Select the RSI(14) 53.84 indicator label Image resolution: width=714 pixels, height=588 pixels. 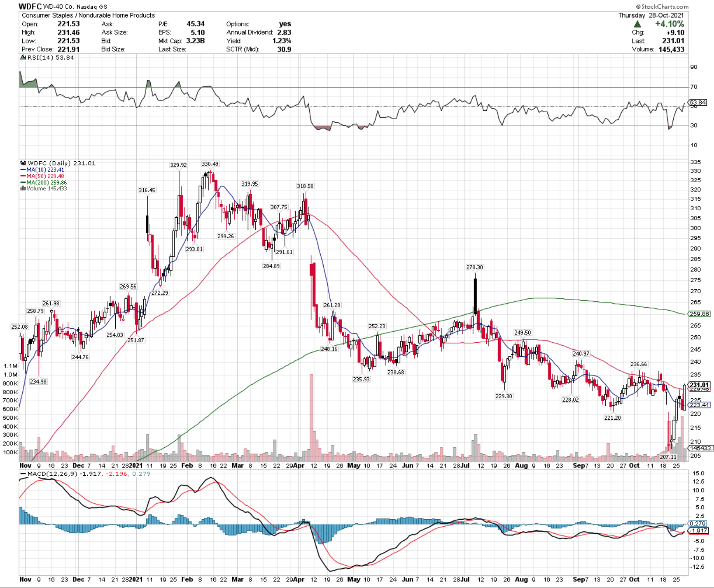tap(47, 58)
